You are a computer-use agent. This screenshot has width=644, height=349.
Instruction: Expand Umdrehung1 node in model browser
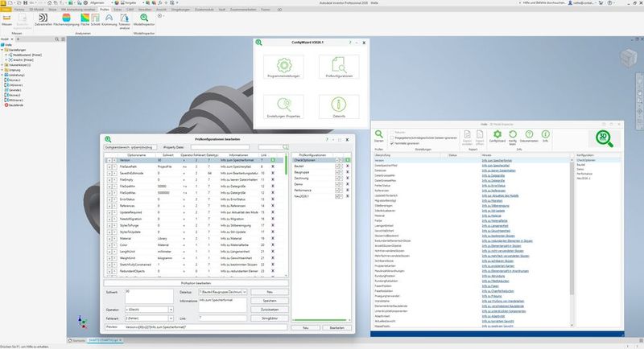click(x=2, y=75)
